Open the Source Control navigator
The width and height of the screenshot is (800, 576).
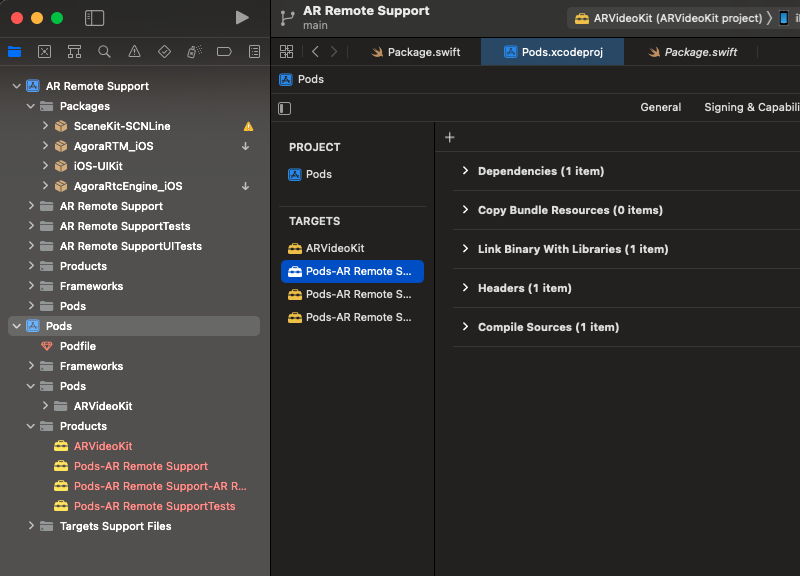(44, 52)
